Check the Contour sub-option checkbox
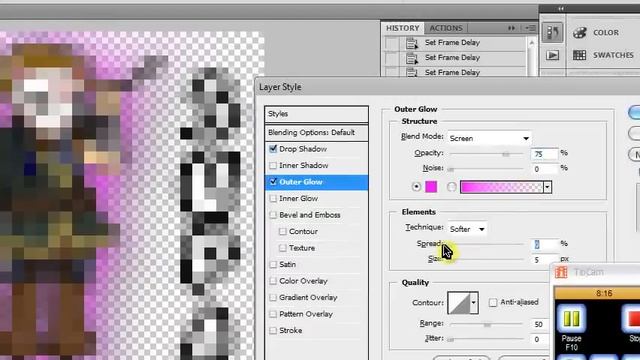The width and height of the screenshot is (640, 360). point(282,231)
